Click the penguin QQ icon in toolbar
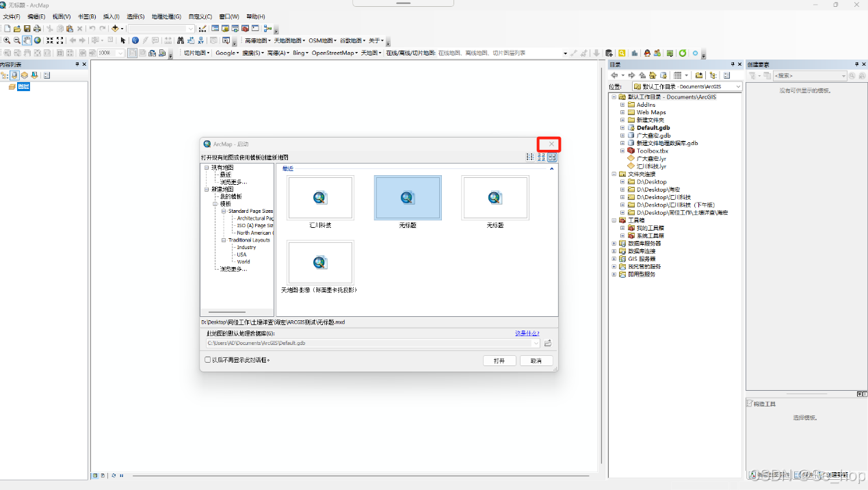 click(647, 53)
